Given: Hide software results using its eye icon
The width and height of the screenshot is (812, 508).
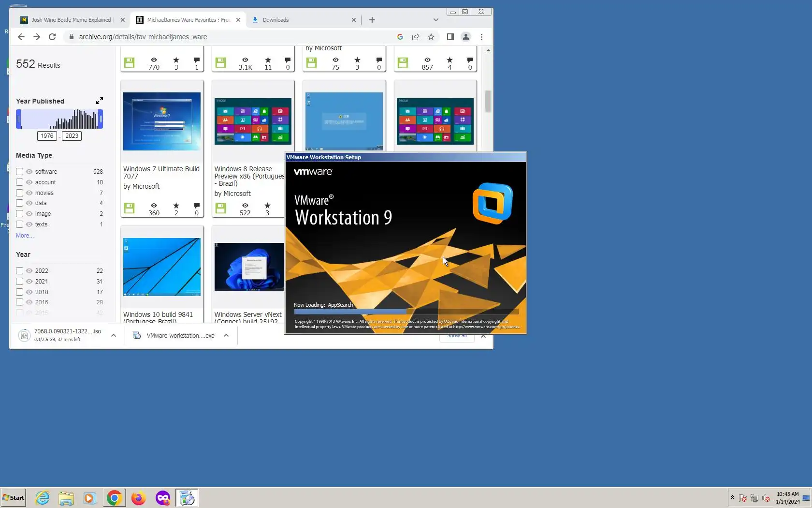Looking at the screenshot, I should 29,172.
